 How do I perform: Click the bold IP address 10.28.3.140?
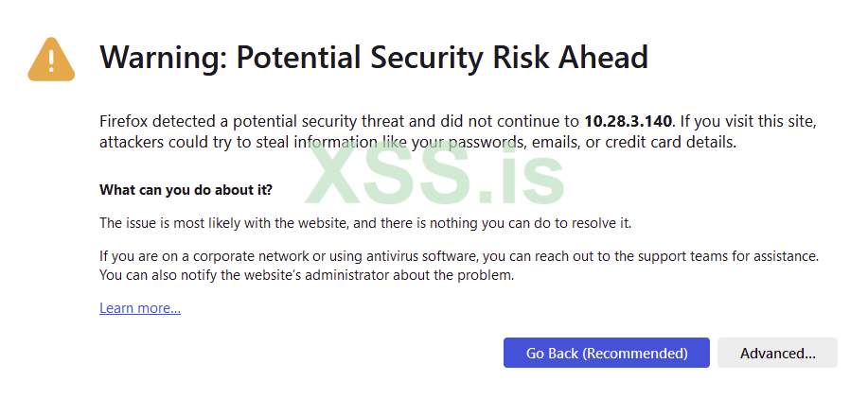pyautogui.click(x=628, y=121)
